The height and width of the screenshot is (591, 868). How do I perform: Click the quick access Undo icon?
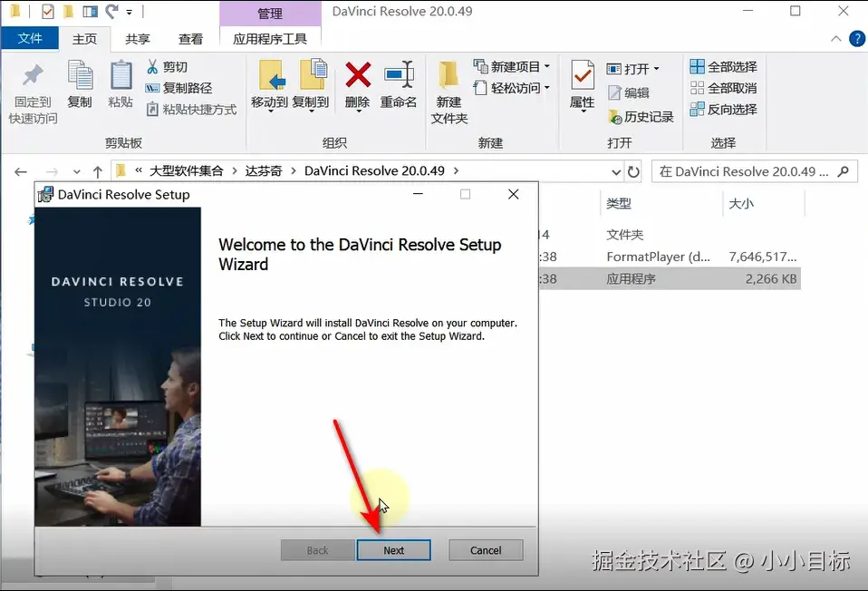pos(111,11)
